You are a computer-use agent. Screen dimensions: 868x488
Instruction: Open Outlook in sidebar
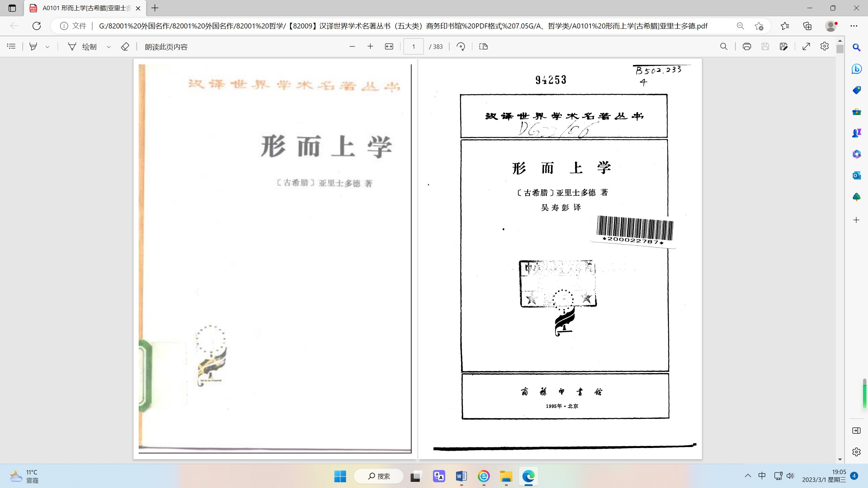[x=856, y=176]
